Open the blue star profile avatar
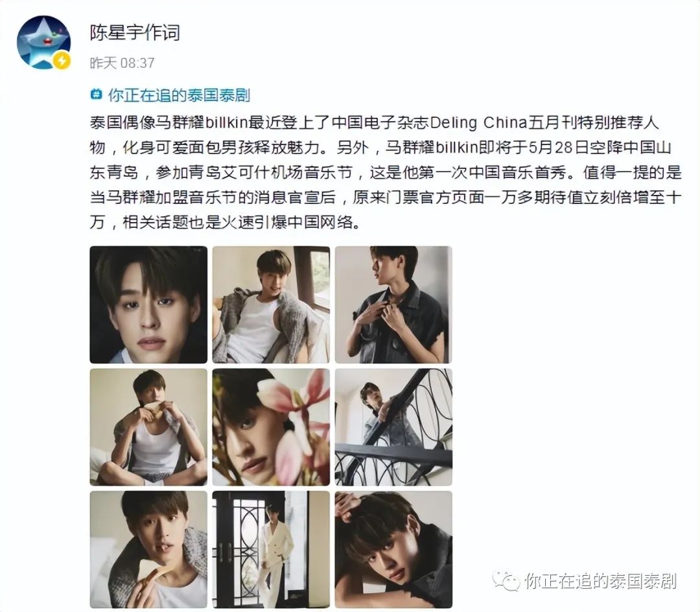The width and height of the screenshot is (700, 612). pyautogui.click(x=43, y=42)
